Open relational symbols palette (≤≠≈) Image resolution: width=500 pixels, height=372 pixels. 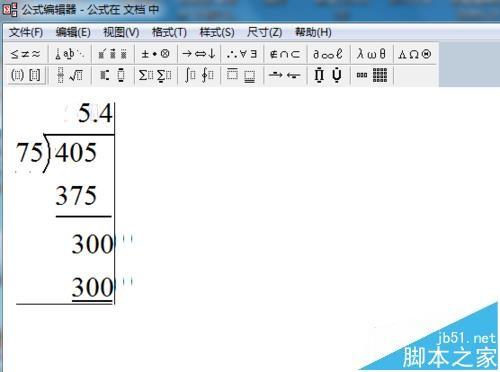[x=26, y=54]
